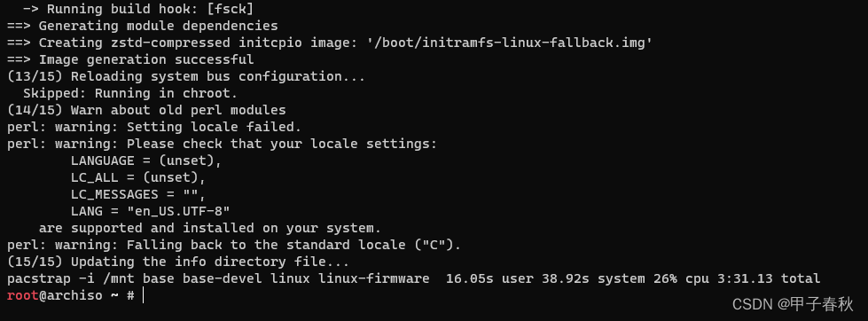The width and height of the screenshot is (868, 321).
Task: Click the LANG en_US.UTF-8 line
Action: 151,211
